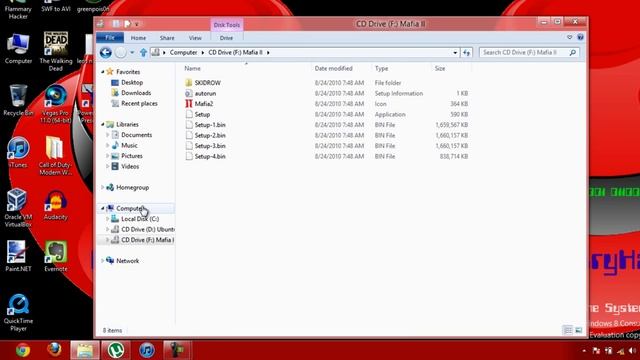Open Desktop under Favorites
The image size is (640, 360).
132,82
